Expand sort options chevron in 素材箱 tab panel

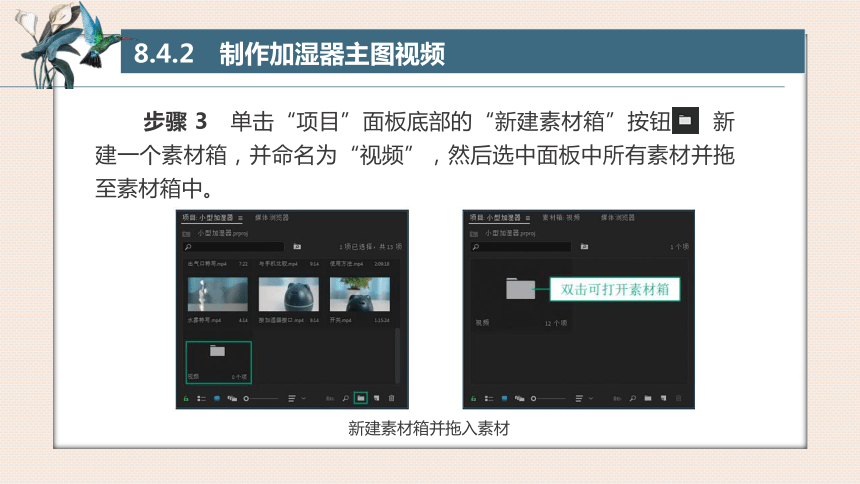pyautogui.click(x=591, y=398)
